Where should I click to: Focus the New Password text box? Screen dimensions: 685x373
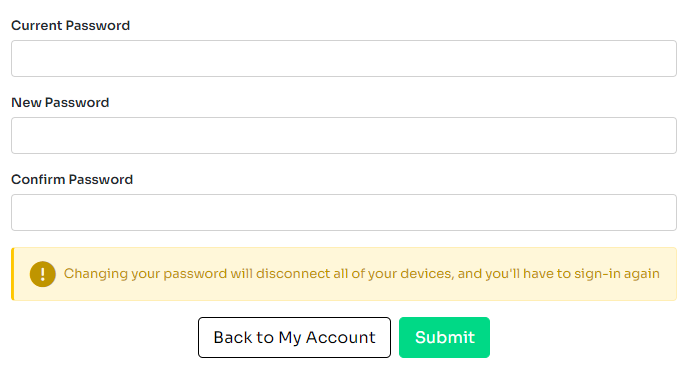click(x=344, y=135)
